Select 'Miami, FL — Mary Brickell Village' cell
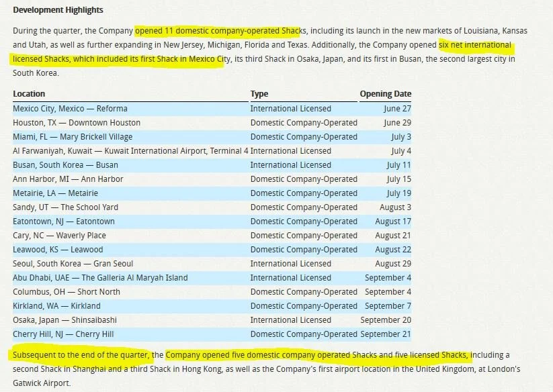 coord(73,137)
